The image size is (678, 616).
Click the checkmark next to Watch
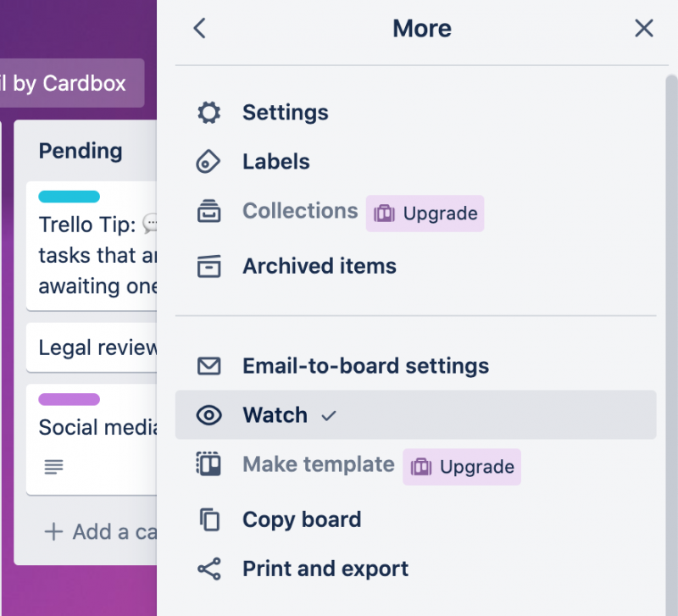click(x=329, y=415)
